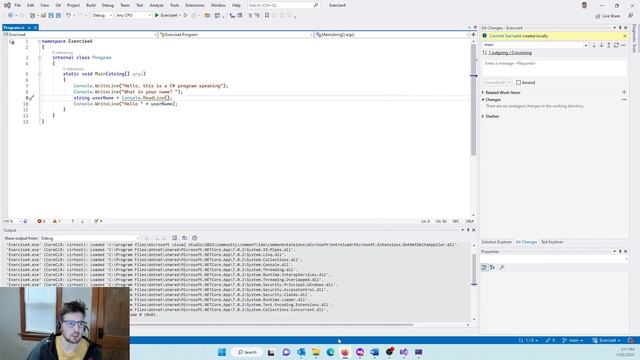Open the editor zoom percentage dropdown
640x360 pixels.
pyautogui.click(x=12, y=221)
